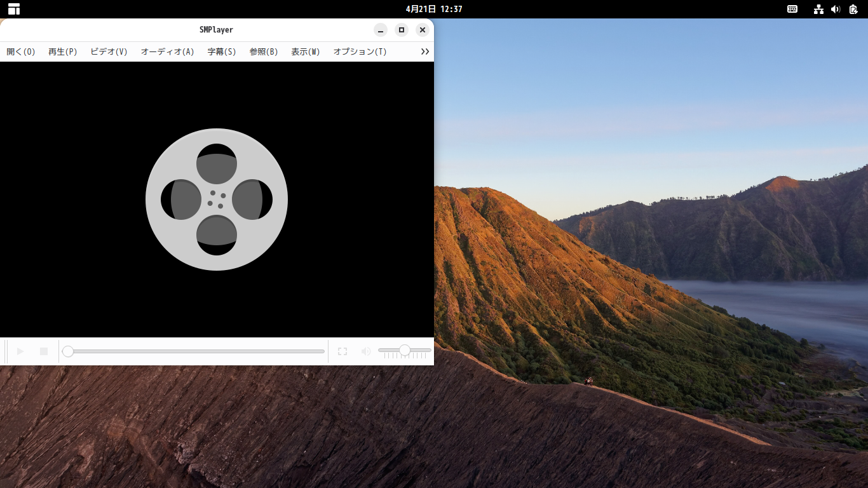Open the 表示(W) menu

pos(305,51)
